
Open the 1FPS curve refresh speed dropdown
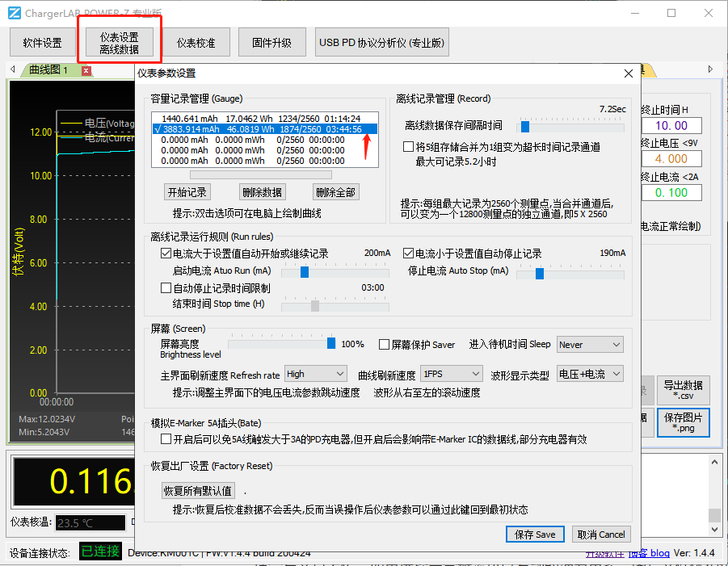[x=451, y=374]
